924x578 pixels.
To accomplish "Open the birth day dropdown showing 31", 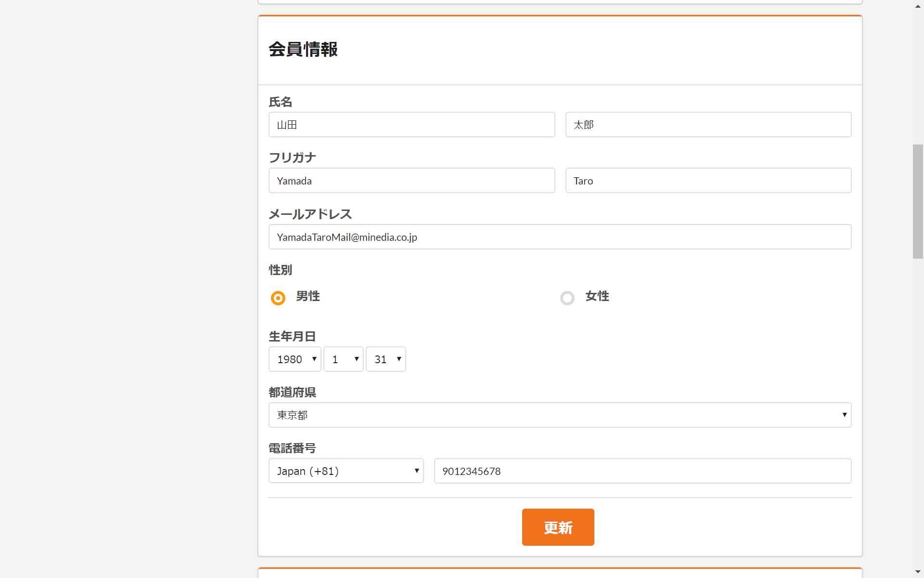I will (x=385, y=359).
